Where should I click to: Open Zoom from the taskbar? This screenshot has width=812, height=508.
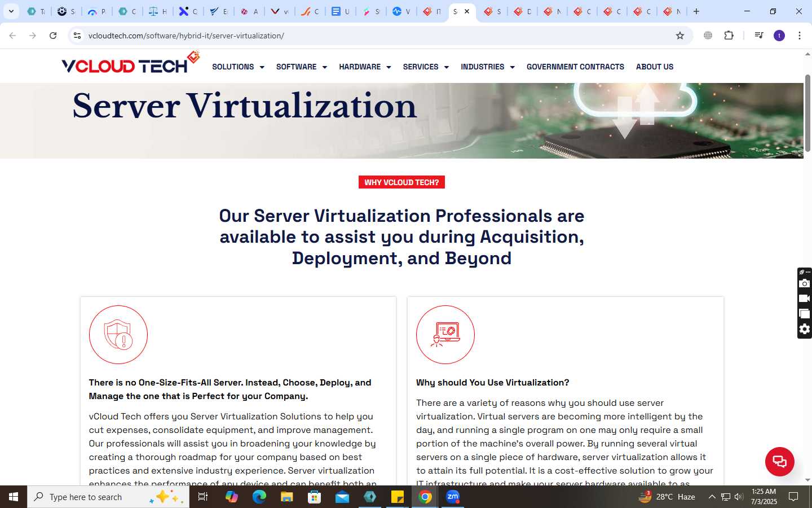coord(453,497)
